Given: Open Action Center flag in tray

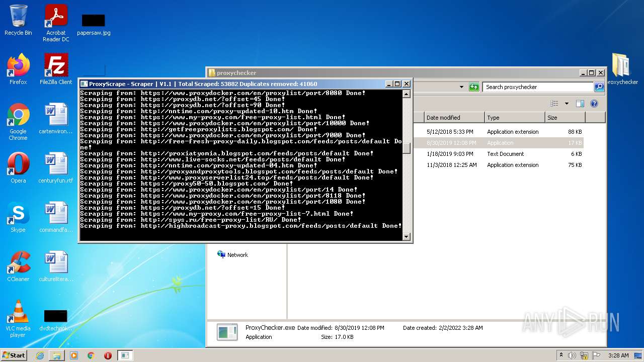Looking at the screenshot, I should click(x=596, y=355).
